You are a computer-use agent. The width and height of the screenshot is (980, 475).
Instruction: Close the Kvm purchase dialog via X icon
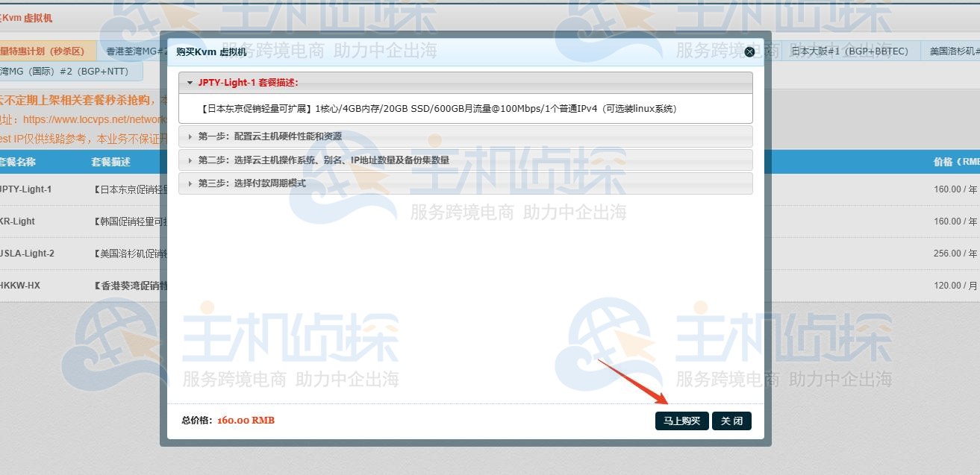[x=749, y=51]
